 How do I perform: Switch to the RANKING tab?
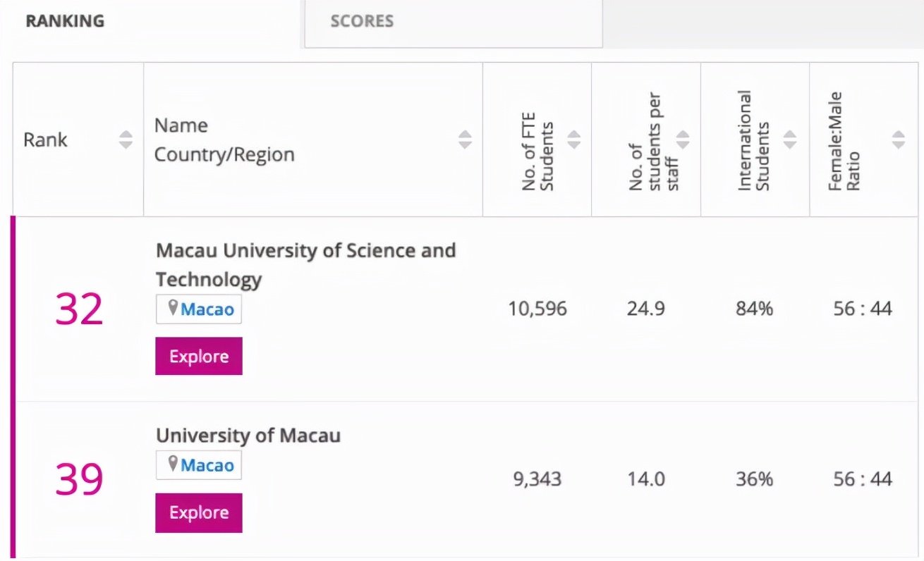coord(65,21)
